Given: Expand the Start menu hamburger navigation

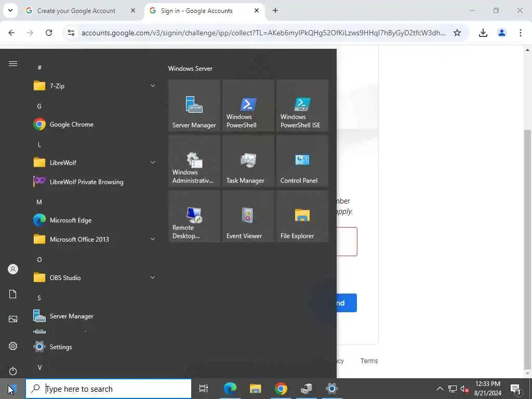Looking at the screenshot, I should click(x=13, y=63).
